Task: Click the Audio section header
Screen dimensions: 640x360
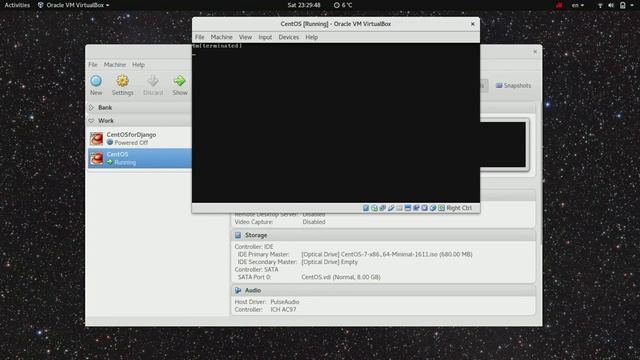Action: point(383,290)
